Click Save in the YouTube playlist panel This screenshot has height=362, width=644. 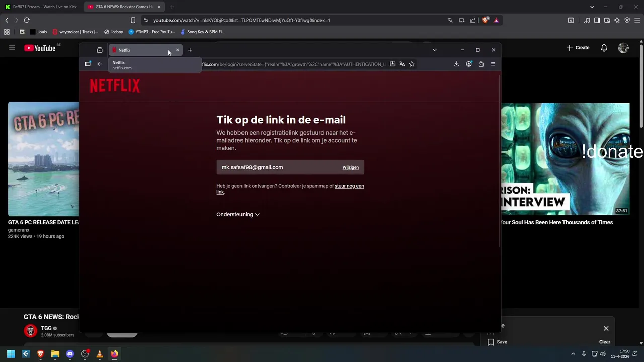click(x=497, y=342)
